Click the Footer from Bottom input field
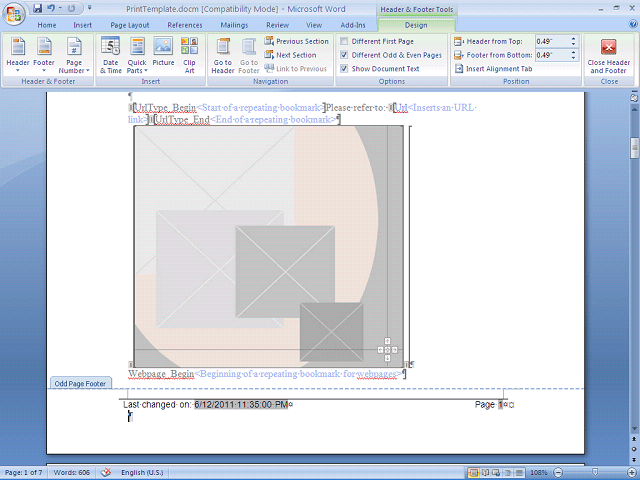 (x=552, y=55)
